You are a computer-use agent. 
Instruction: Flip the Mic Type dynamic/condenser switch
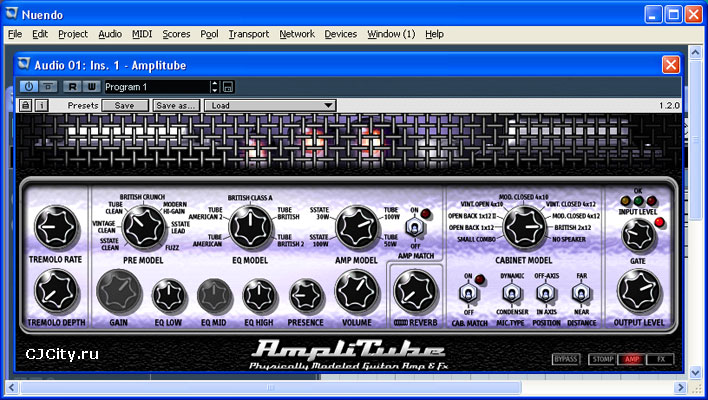(x=511, y=294)
